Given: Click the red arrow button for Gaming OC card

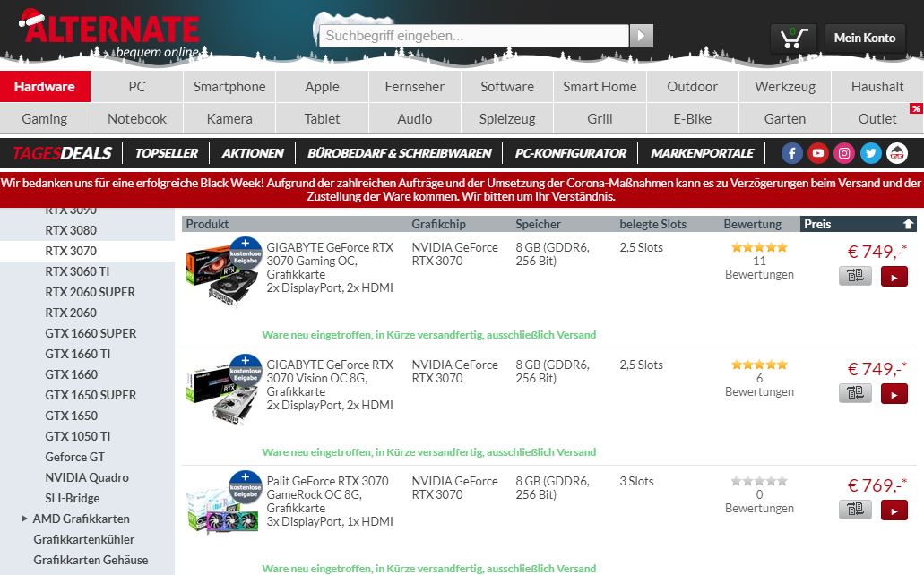Looking at the screenshot, I should click(x=894, y=277).
